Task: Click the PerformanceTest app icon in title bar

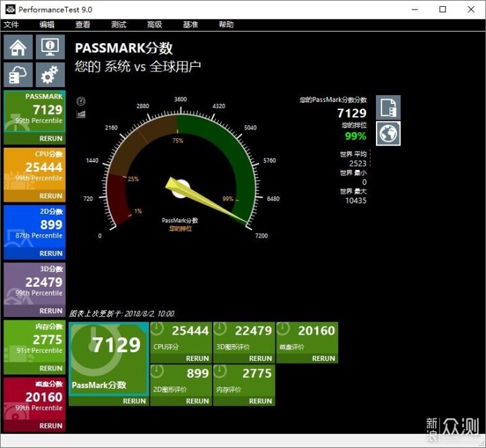Action: tap(11, 9)
